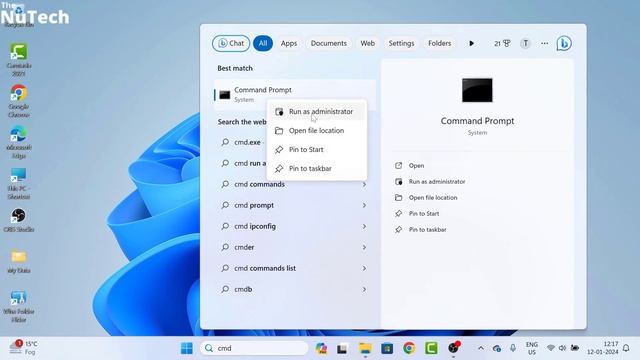Select the cmd commands list suggestion

pyautogui.click(x=294, y=268)
